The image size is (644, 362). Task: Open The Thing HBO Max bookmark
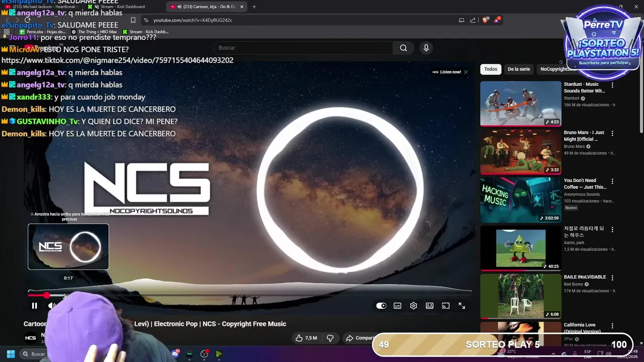coord(94,32)
